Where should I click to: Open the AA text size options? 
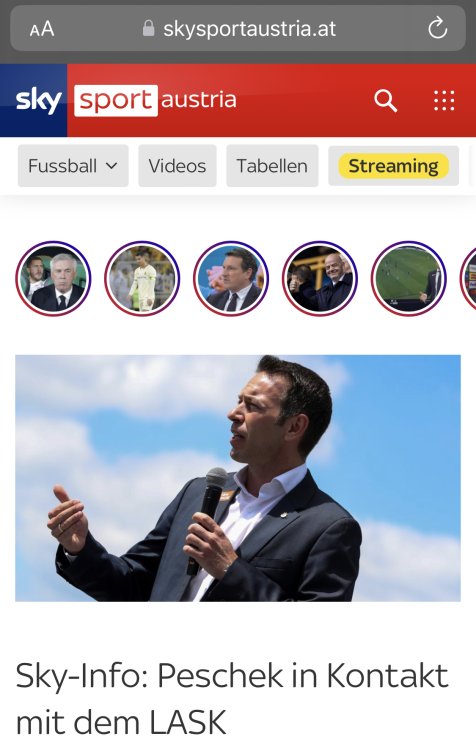tap(42, 29)
